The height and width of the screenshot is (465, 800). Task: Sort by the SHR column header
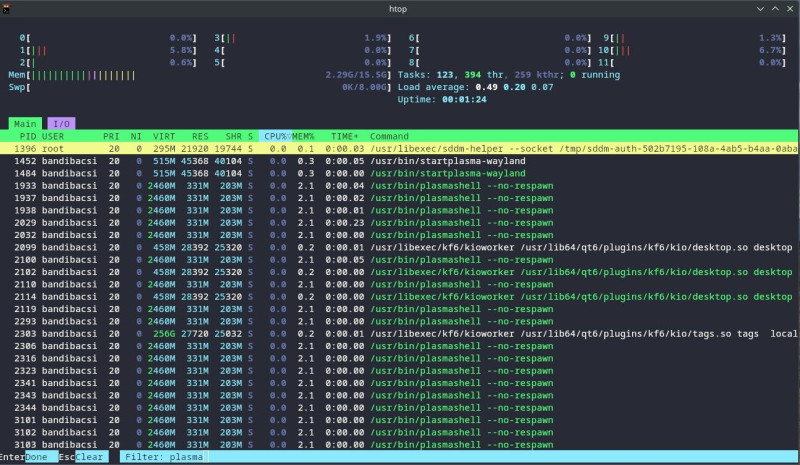234,136
